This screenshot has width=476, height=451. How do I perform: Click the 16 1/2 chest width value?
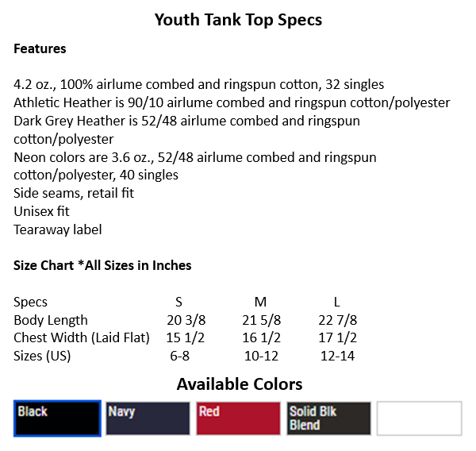click(259, 337)
